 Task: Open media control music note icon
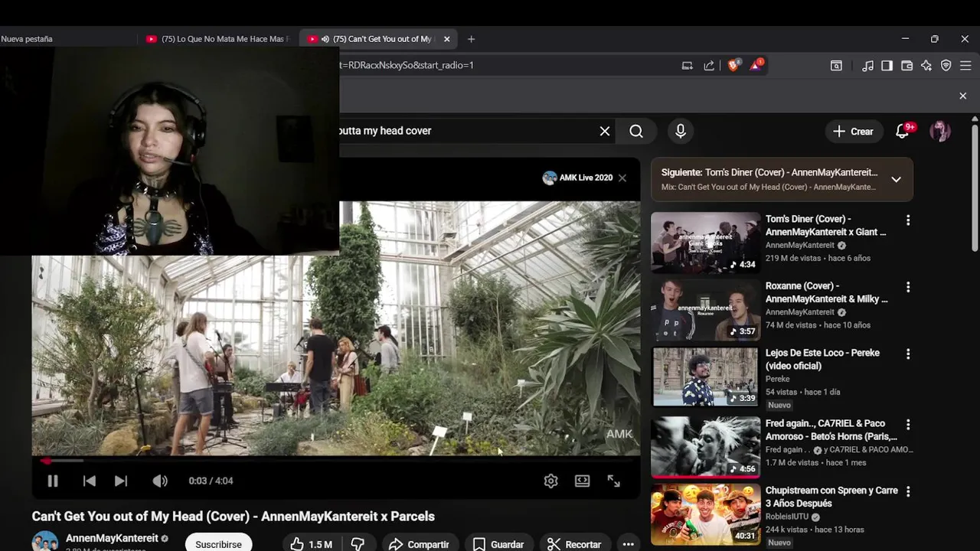pos(867,66)
